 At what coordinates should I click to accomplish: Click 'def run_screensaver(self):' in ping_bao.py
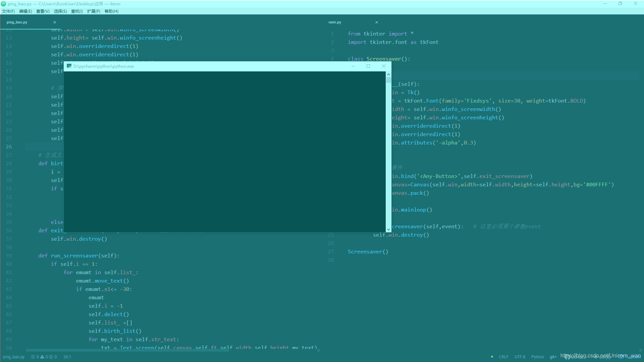coord(79,256)
